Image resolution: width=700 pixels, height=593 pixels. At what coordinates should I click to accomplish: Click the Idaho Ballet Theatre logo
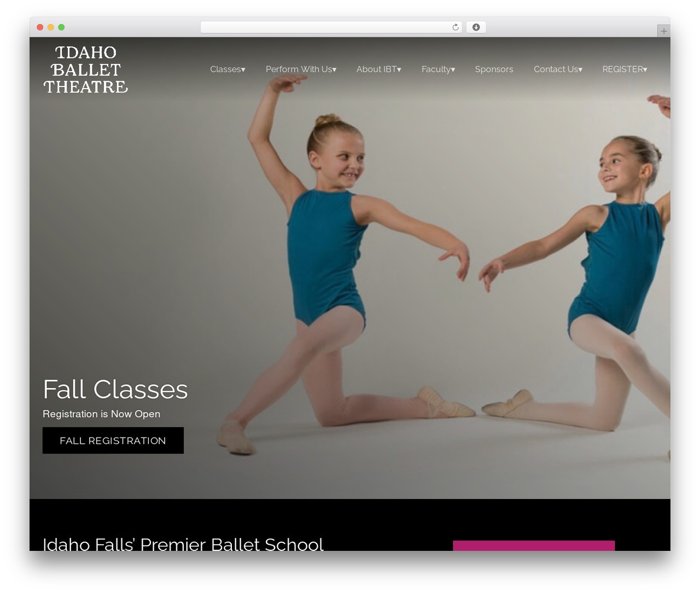(x=86, y=69)
